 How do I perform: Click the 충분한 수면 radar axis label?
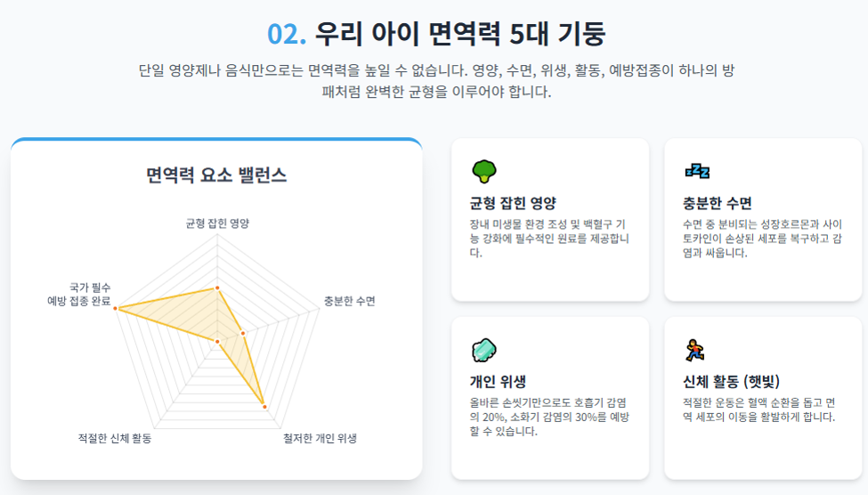pyautogui.click(x=349, y=301)
